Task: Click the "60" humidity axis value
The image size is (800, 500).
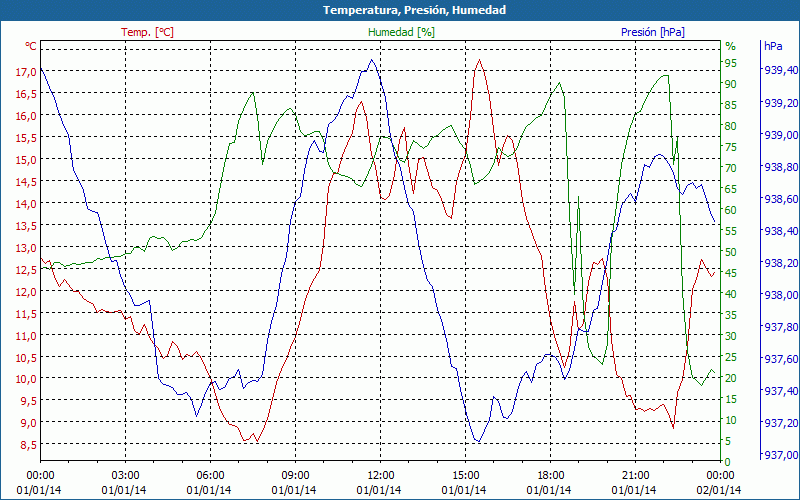Action: click(x=731, y=210)
